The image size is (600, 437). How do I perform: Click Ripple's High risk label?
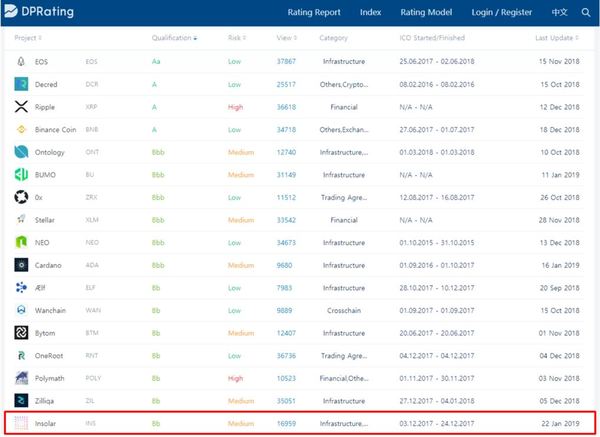[235, 107]
